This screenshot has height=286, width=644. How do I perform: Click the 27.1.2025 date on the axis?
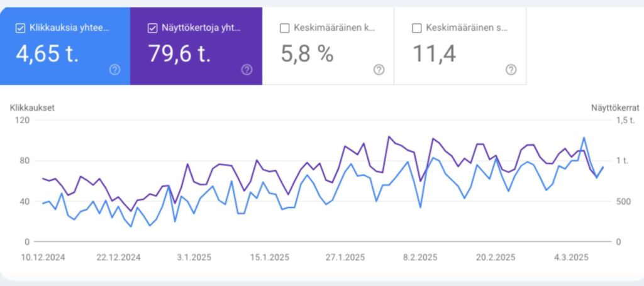coord(345,257)
